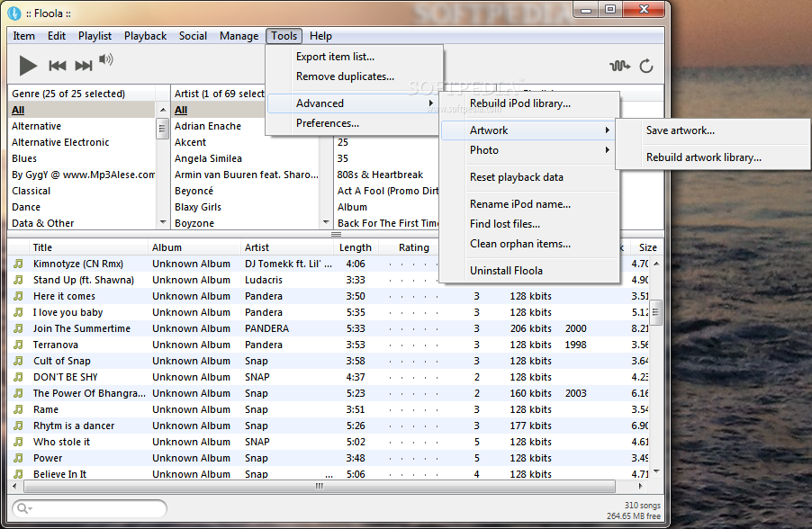This screenshot has height=529, width=812.
Task: Open the Social menu
Action: tap(193, 36)
